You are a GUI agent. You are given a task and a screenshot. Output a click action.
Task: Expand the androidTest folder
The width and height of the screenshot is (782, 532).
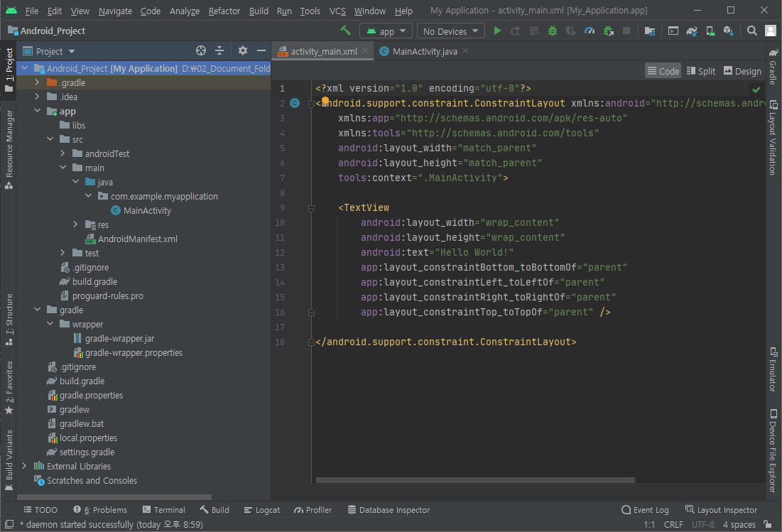click(63, 153)
